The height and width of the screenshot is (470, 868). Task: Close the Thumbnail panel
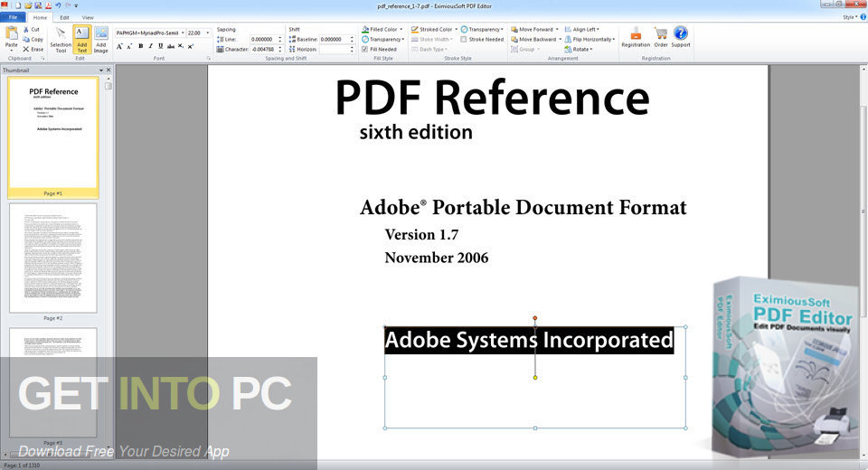pos(108,70)
